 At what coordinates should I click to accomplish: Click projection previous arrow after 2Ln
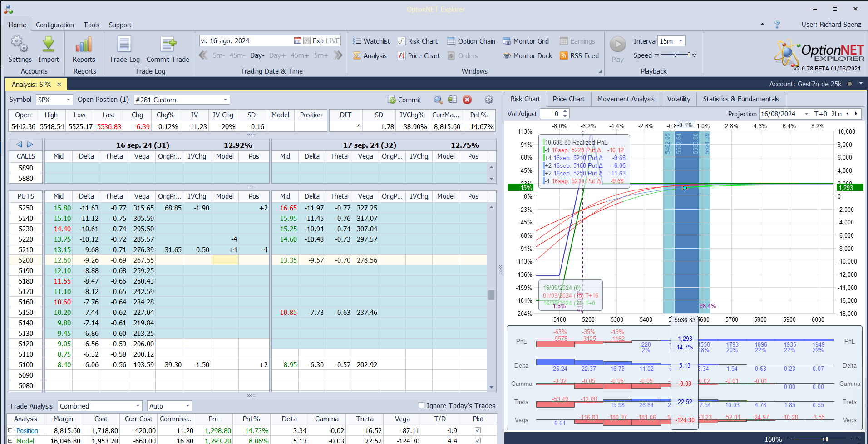848,114
